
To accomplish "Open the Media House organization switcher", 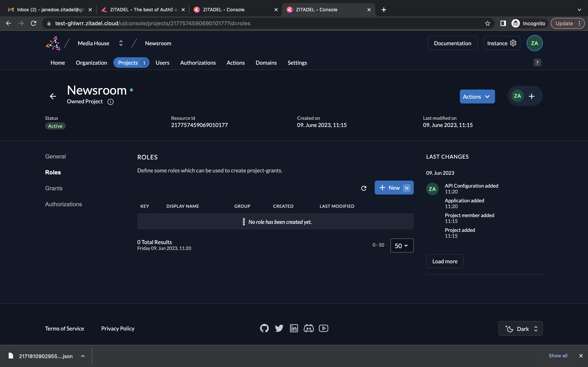I will pos(121,43).
